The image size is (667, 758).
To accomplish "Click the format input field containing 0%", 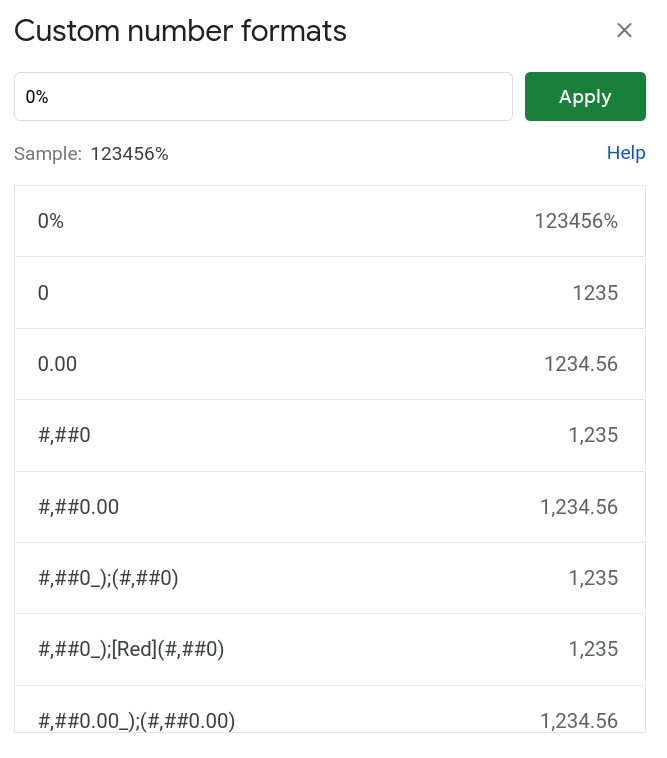I will 263,97.
